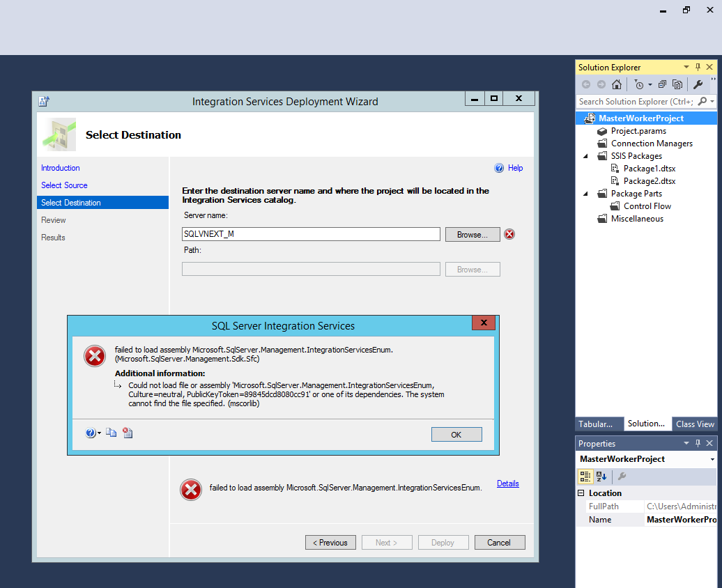Open Properties window position dropdown
Image resolution: width=722 pixels, height=588 pixels.
[686, 443]
